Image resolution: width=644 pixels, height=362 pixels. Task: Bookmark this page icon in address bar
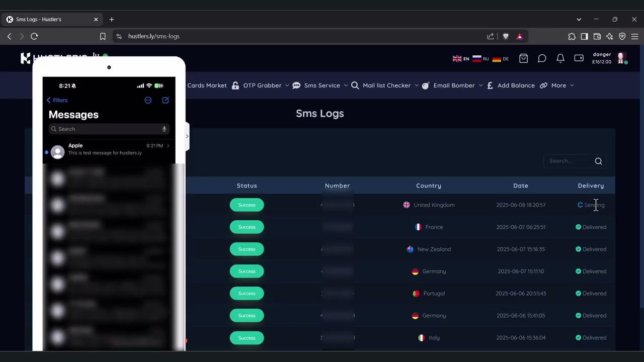[103, 36]
